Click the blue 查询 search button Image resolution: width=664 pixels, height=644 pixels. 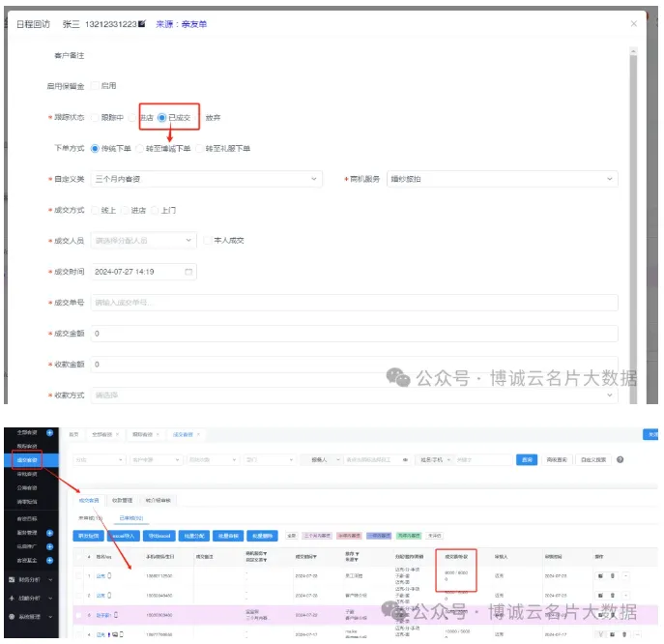click(526, 460)
